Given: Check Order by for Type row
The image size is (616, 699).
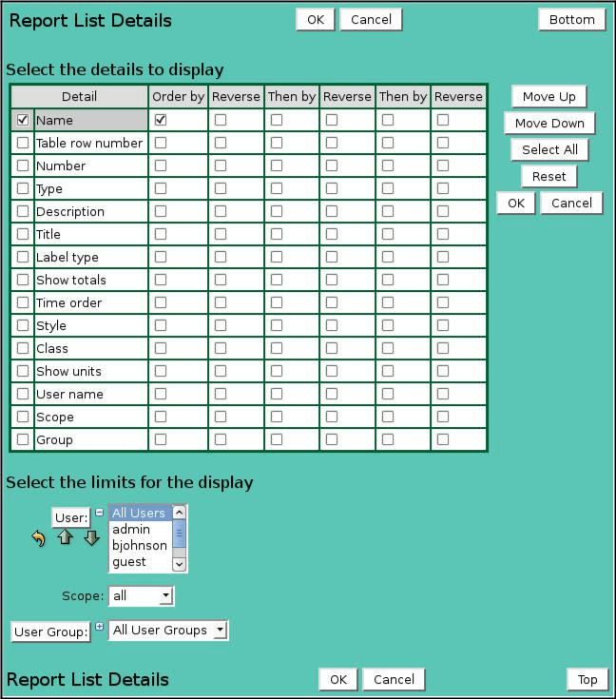Looking at the screenshot, I should [161, 188].
